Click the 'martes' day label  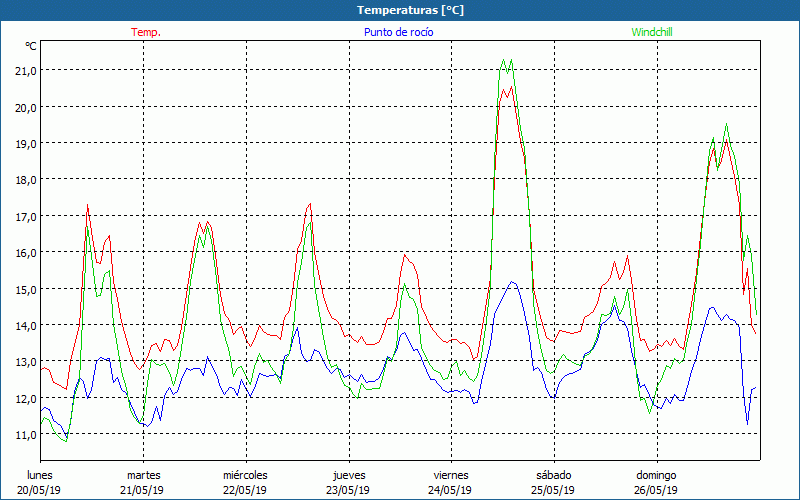click(144, 475)
